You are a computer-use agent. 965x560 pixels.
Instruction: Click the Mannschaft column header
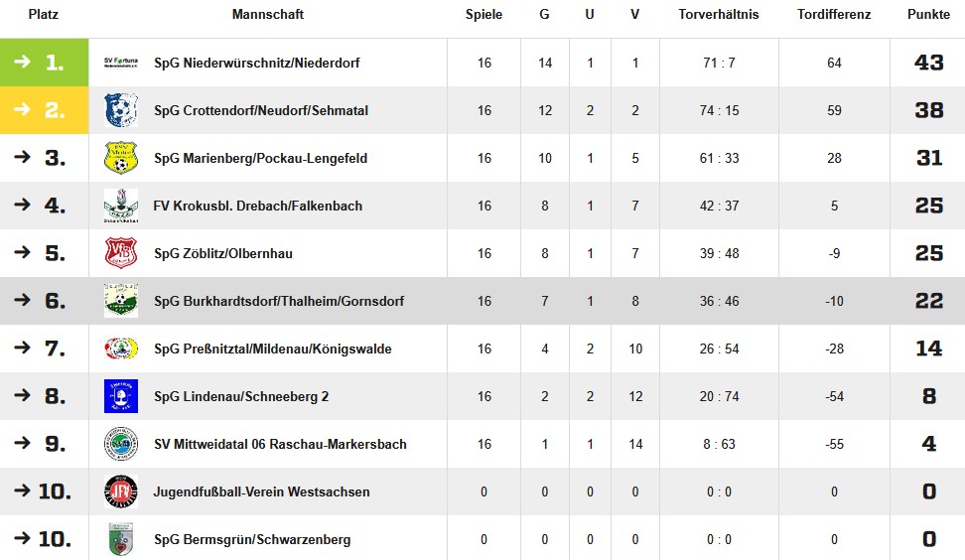point(268,14)
